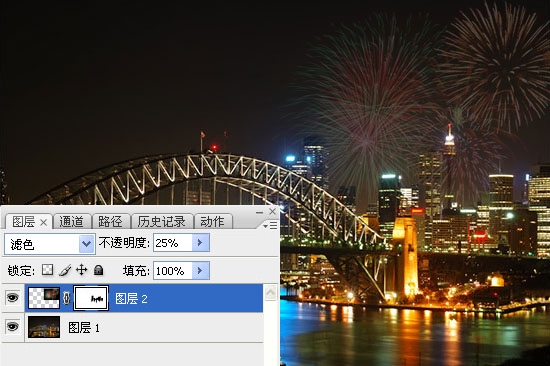The height and width of the screenshot is (366, 550).
Task: Toggle lock all padlock icon
Action: [x=99, y=270]
